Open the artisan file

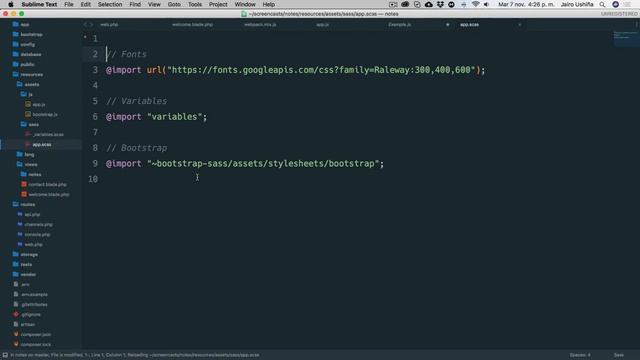(27, 324)
